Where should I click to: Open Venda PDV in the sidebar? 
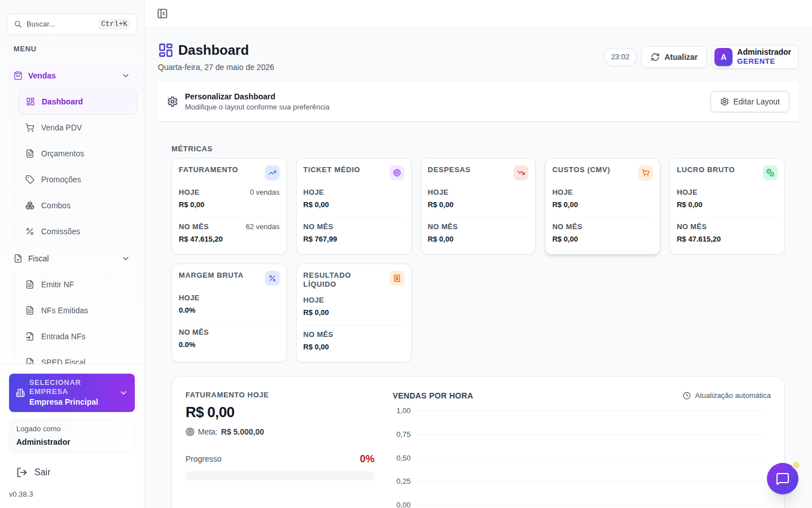coord(78,128)
